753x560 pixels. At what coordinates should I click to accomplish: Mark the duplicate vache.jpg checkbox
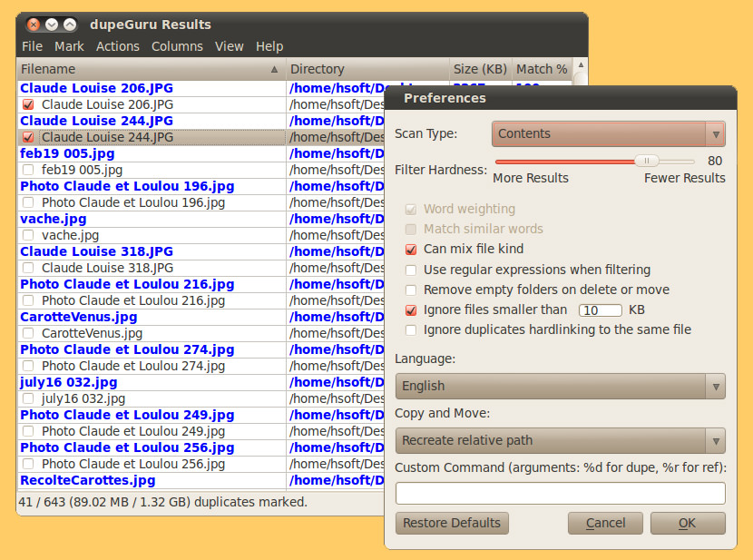(x=28, y=235)
